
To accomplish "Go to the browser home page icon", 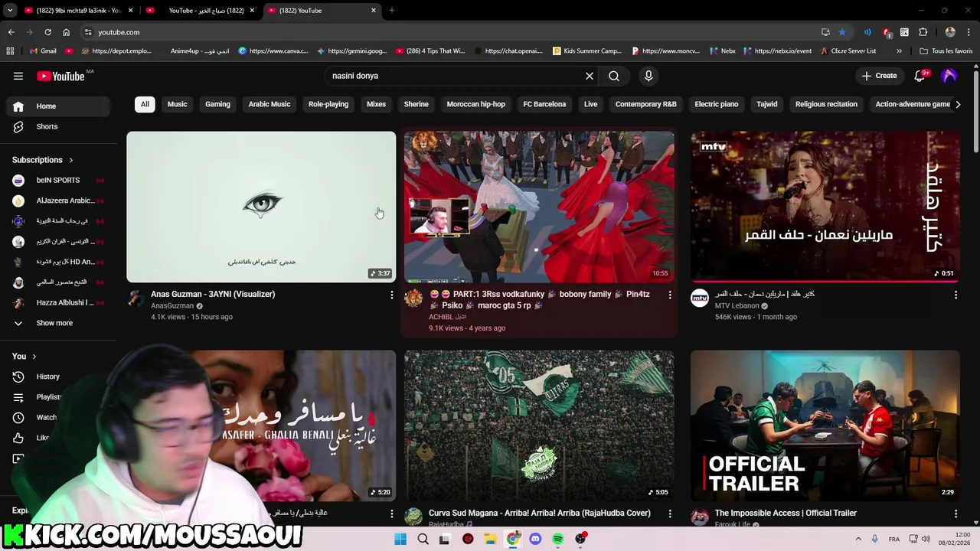I will (66, 32).
